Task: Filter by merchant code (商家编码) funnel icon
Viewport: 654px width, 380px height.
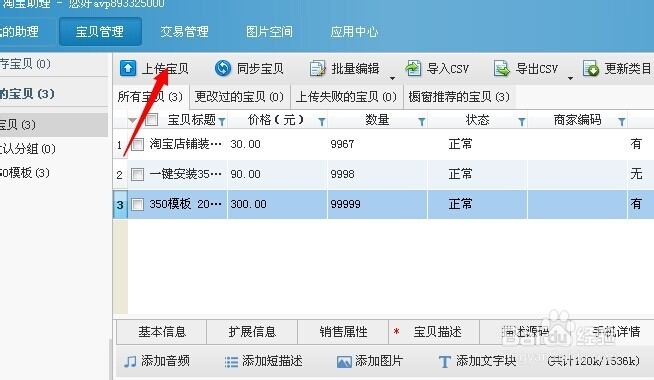Action: point(621,122)
